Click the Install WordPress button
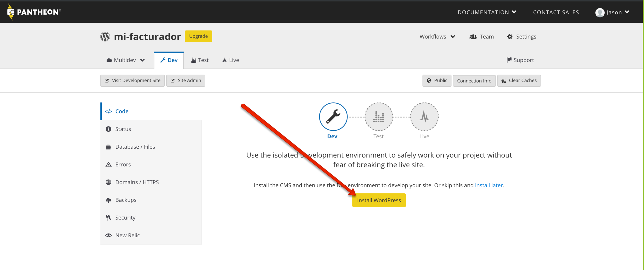The width and height of the screenshot is (644, 270). click(379, 200)
